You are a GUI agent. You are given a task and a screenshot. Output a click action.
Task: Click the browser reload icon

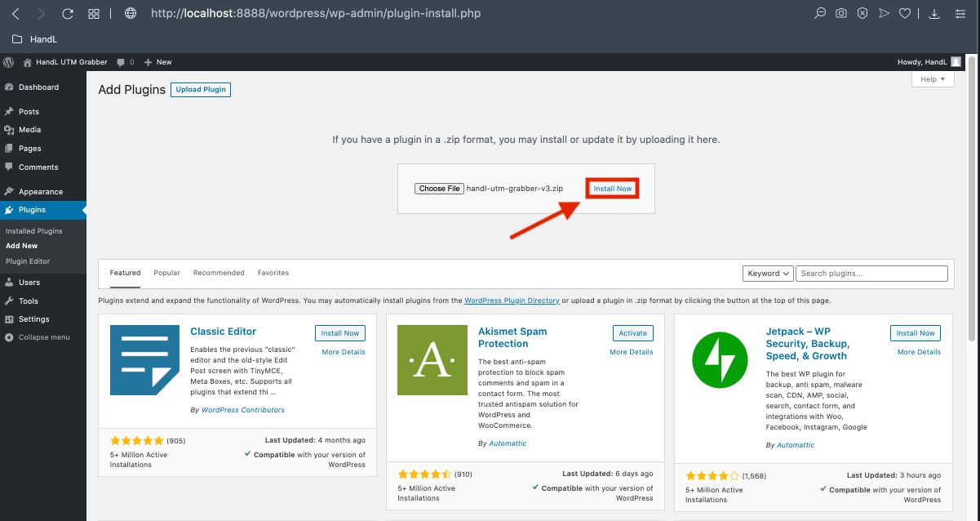coord(68,14)
